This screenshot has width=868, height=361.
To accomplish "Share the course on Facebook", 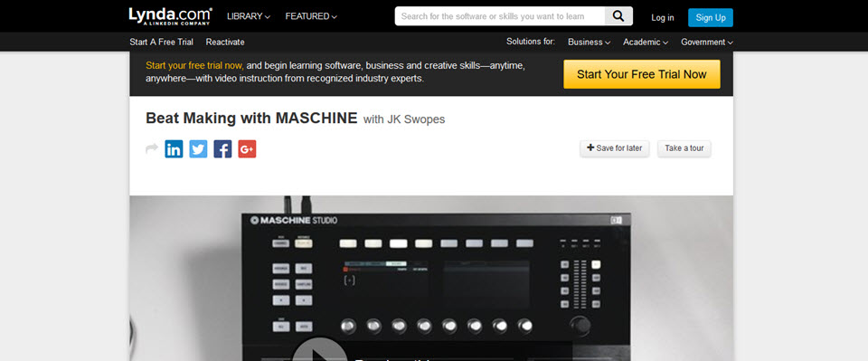I will 222,149.
